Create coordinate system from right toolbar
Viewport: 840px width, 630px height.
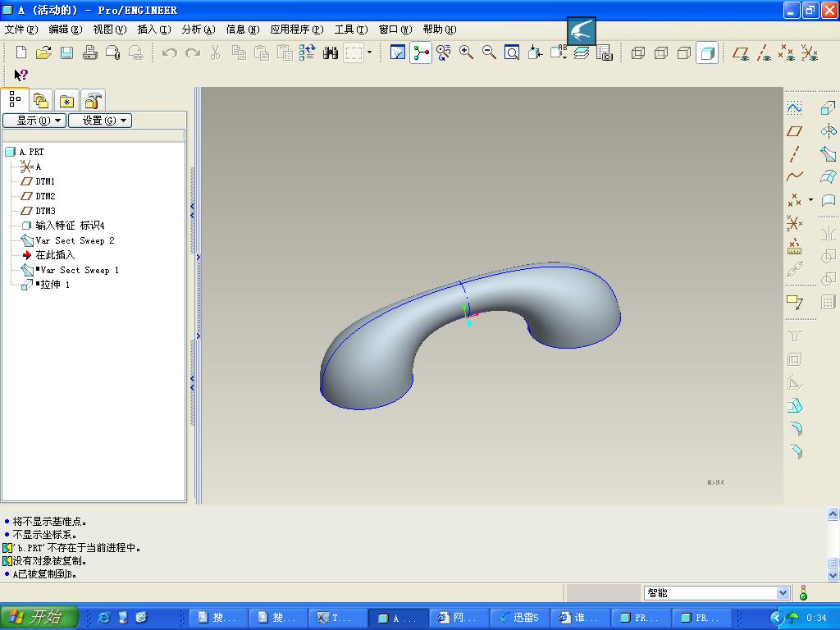(x=794, y=222)
